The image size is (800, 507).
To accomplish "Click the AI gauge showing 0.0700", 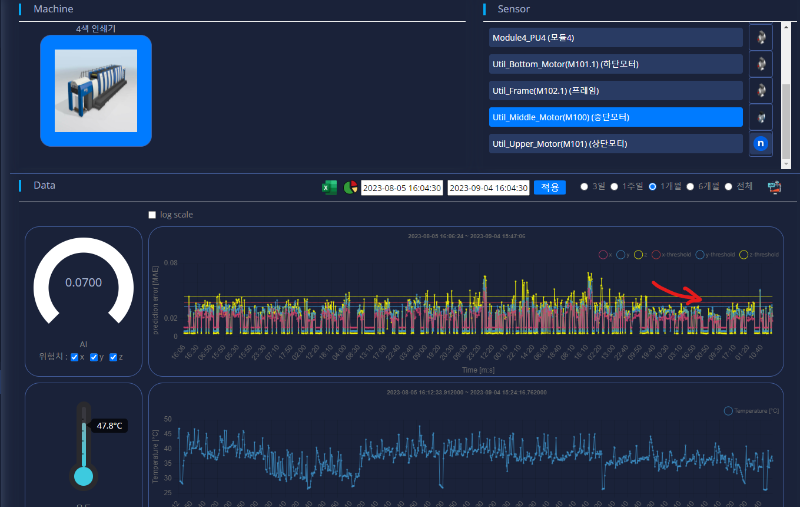I will point(84,282).
